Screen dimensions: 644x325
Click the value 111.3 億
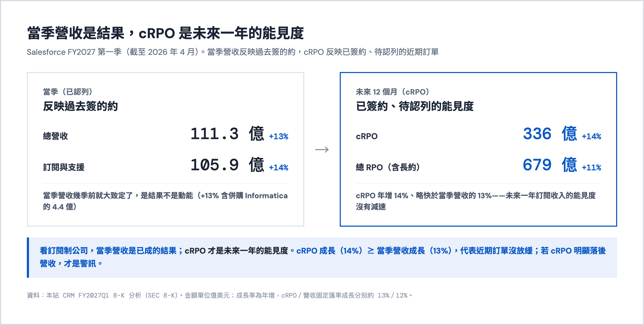[x=227, y=133]
